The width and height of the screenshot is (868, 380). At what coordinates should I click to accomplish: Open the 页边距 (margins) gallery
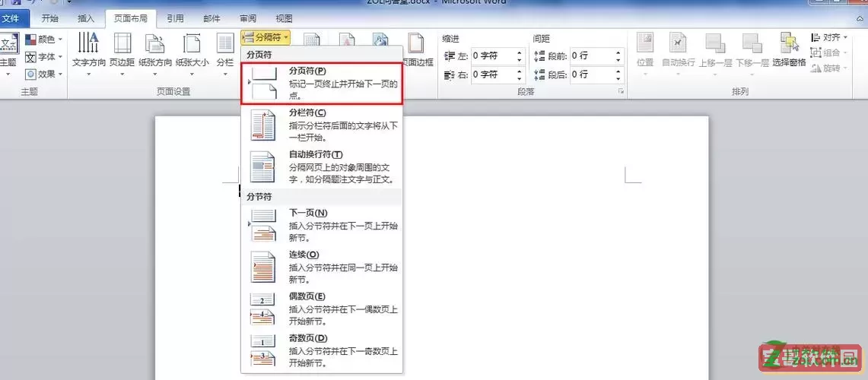click(x=122, y=54)
